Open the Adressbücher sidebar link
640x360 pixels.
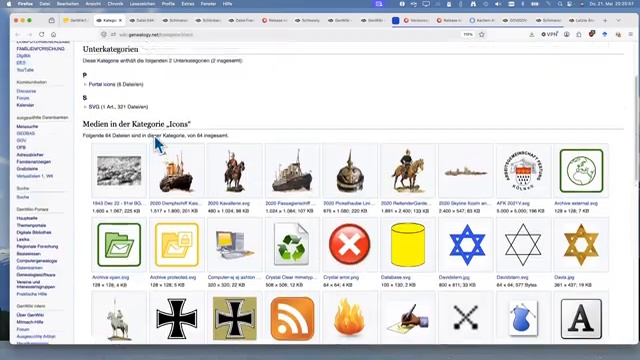[30, 155]
